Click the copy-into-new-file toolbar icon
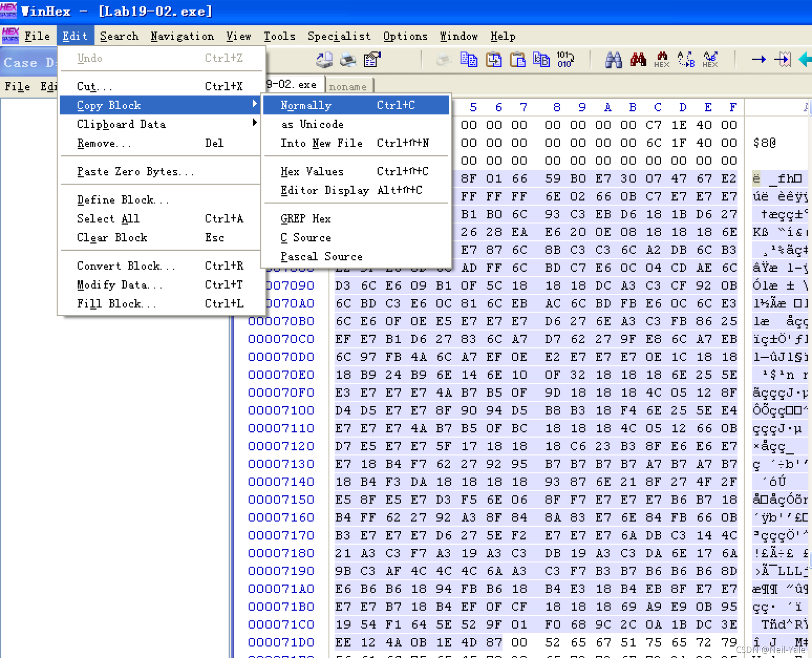The height and width of the screenshot is (658, 812). point(541,60)
